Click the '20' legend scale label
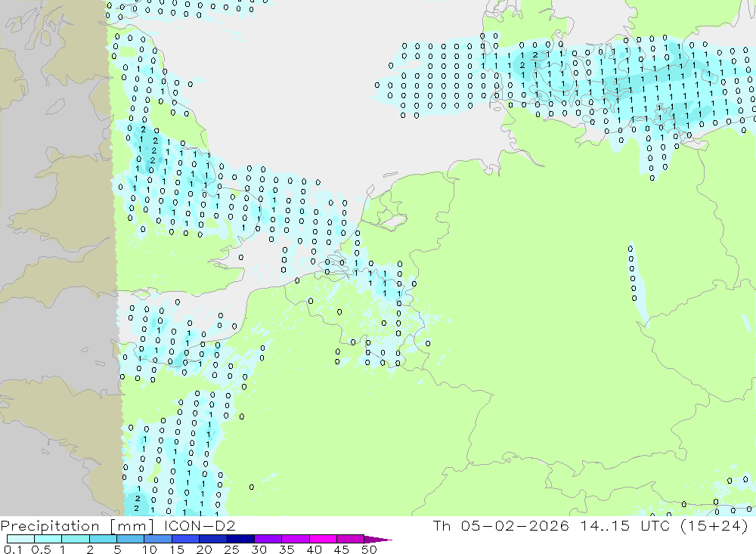 [204, 549]
